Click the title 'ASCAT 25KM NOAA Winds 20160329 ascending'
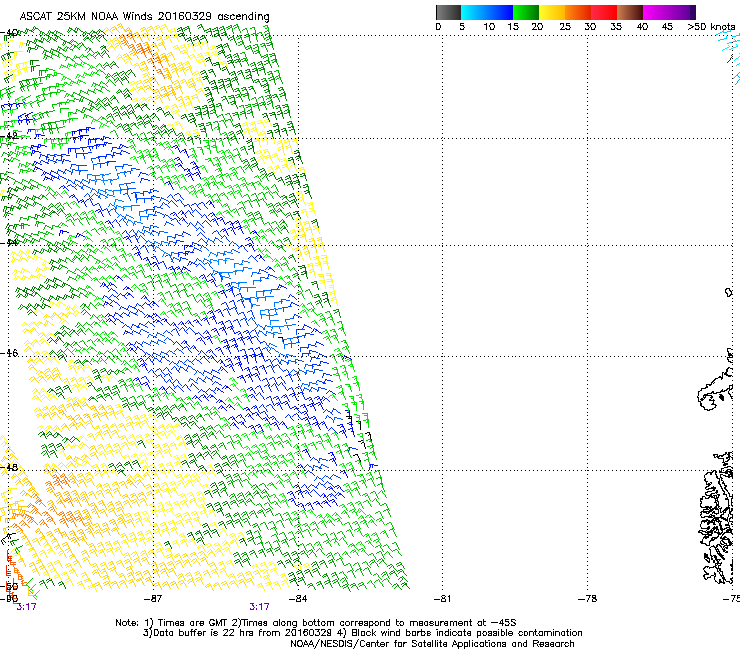 (144, 17)
